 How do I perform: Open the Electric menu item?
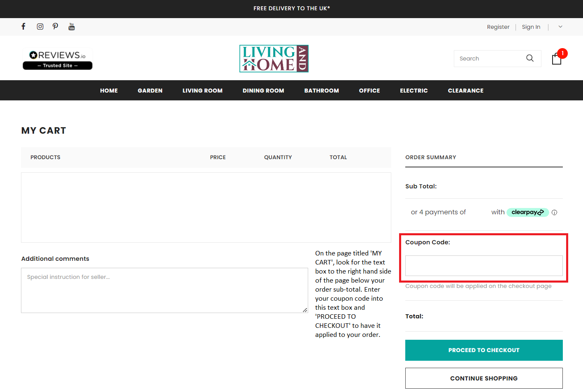tap(414, 90)
